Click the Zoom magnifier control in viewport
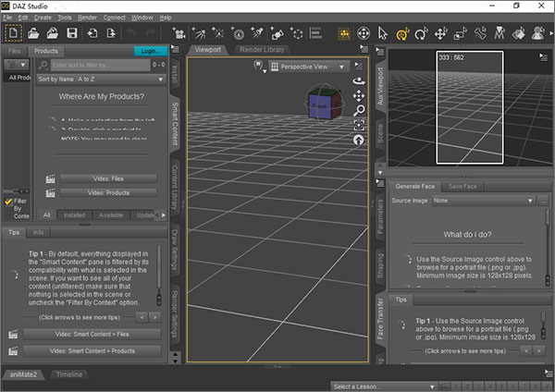 pos(359,109)
